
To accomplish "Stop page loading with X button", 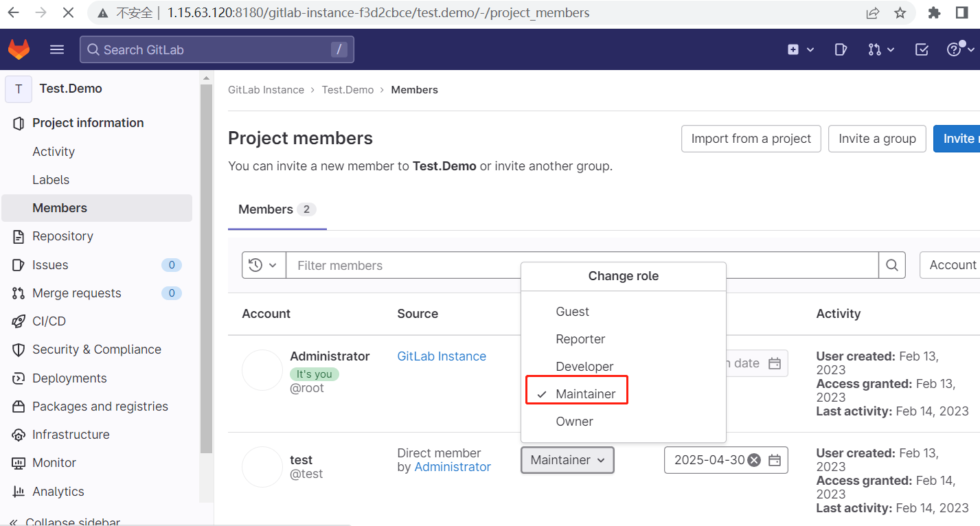I will click(x=68, y=12).
